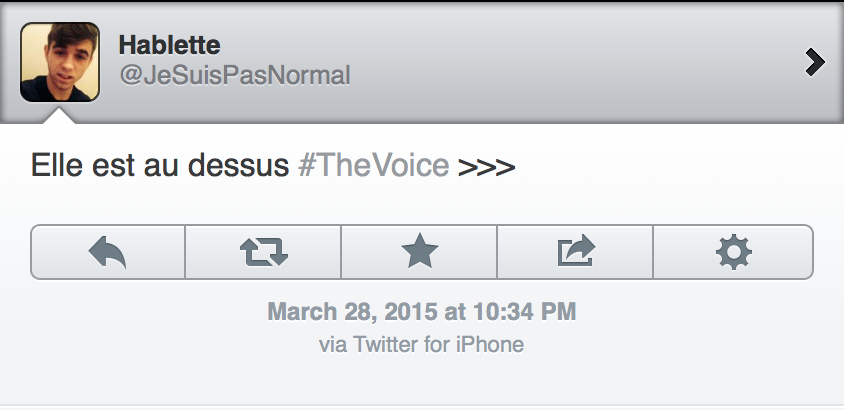Click the 'via Twitter for iPhone' source
The width and height of the screenshot is (844, 410).
point(421,345)
